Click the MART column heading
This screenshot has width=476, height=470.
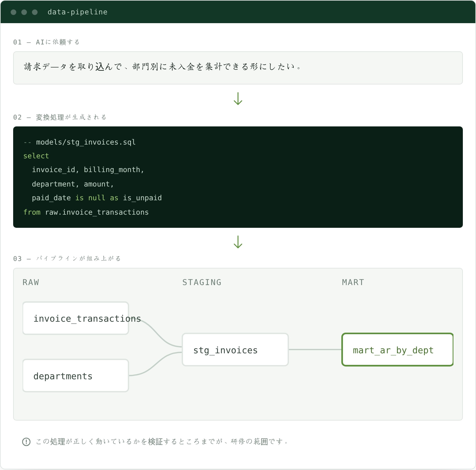point(353,282)
